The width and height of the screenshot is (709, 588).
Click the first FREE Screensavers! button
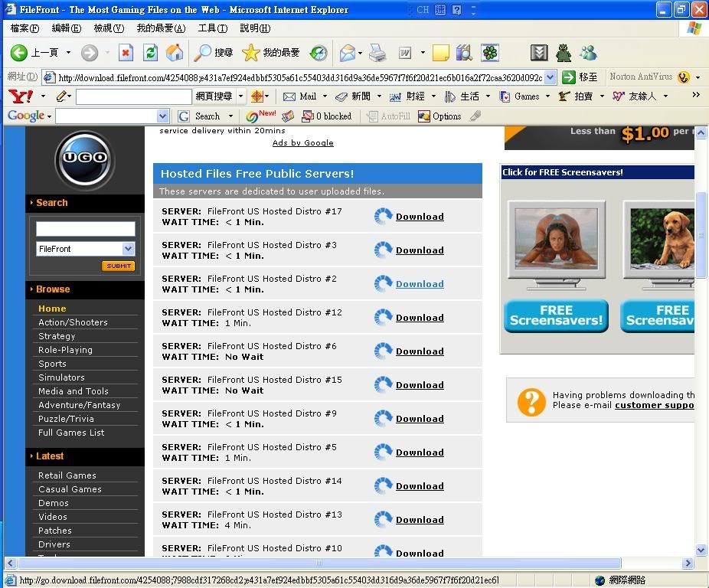click(x=556, y=315)
